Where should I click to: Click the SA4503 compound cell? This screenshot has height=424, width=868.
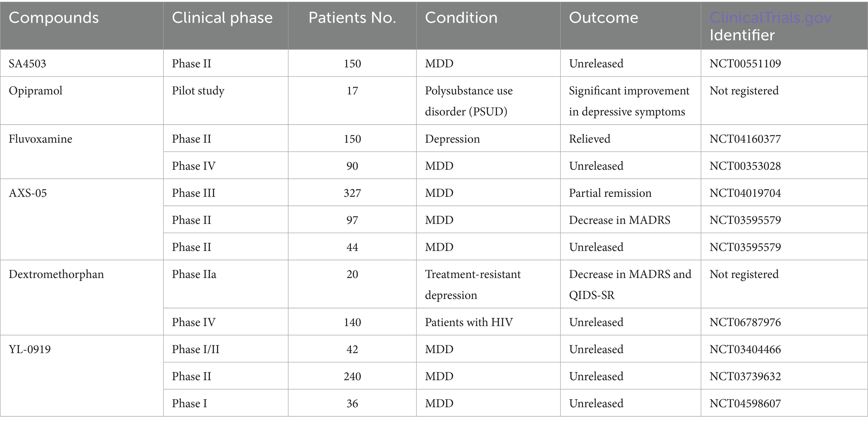coord(27,64)
